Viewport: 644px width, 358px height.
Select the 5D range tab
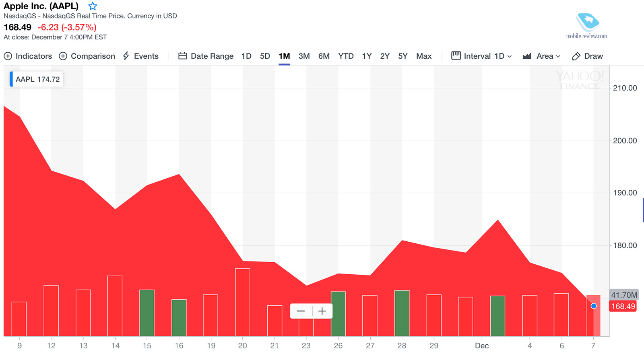point(265,56)
